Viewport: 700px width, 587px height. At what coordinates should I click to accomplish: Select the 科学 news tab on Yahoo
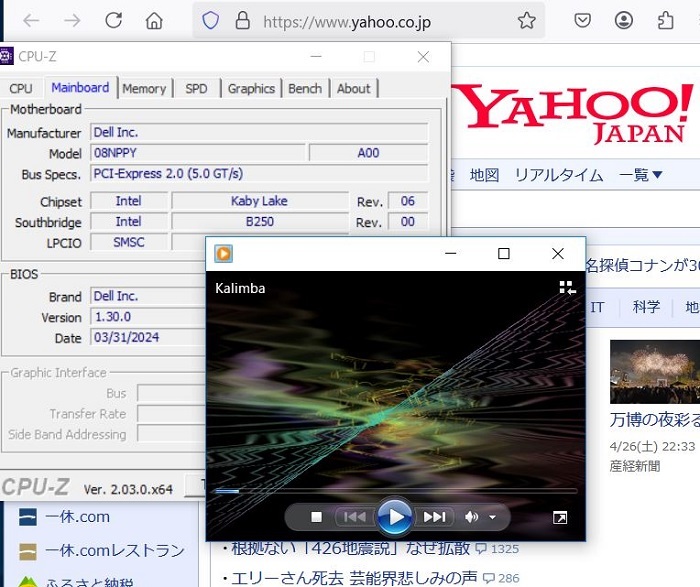pyautogui.click(x=646, y=307)
